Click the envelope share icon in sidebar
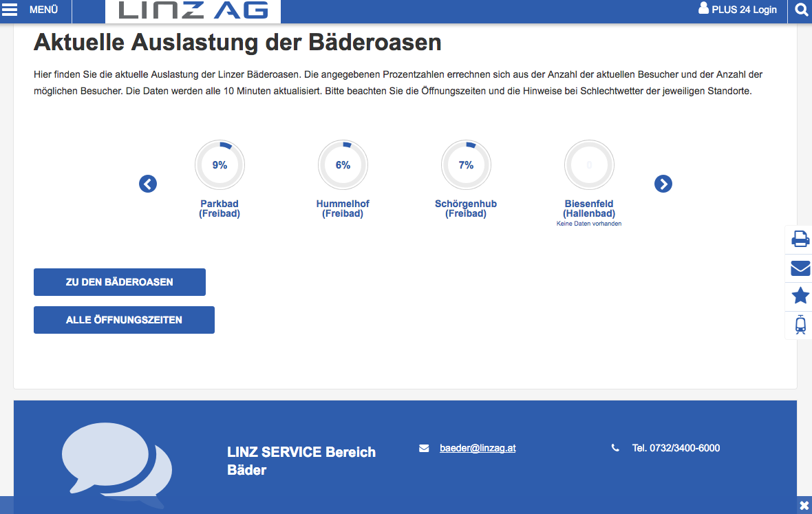This screenshot has height=514, width=812. (800, 268)
